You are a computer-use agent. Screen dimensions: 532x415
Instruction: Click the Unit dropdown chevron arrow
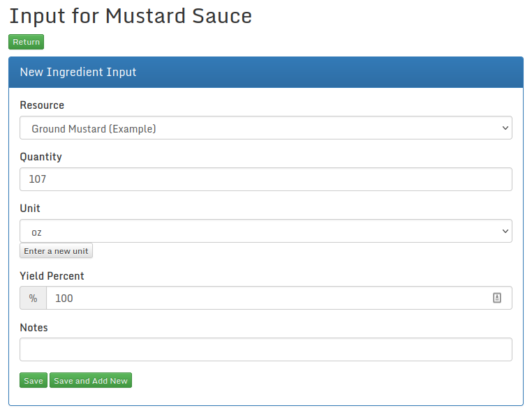tap(505, 232)
